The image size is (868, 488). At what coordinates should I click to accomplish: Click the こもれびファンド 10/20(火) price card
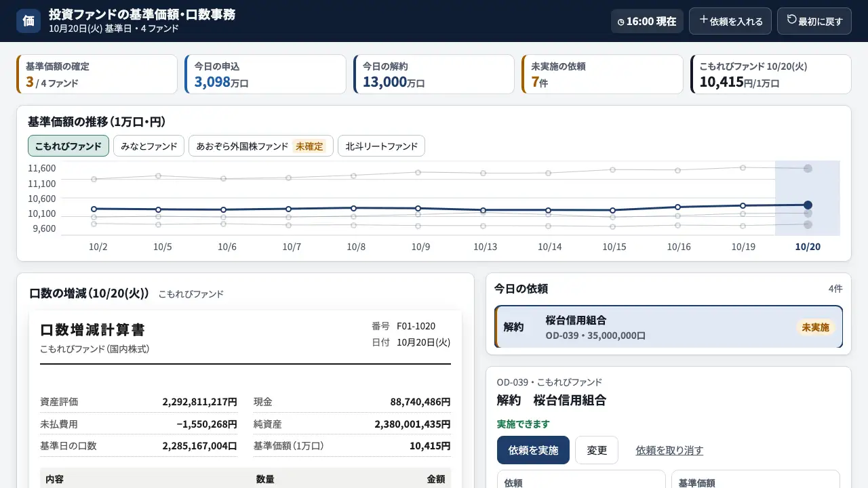point(771,75)
